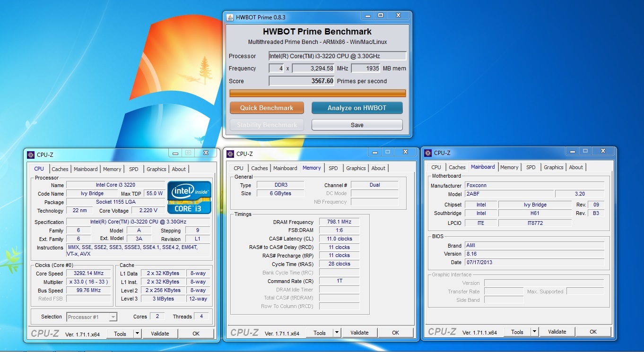Open SPD tab in Memory window
The width and height of the screenshot is (644, 352).
coord(333,168)
